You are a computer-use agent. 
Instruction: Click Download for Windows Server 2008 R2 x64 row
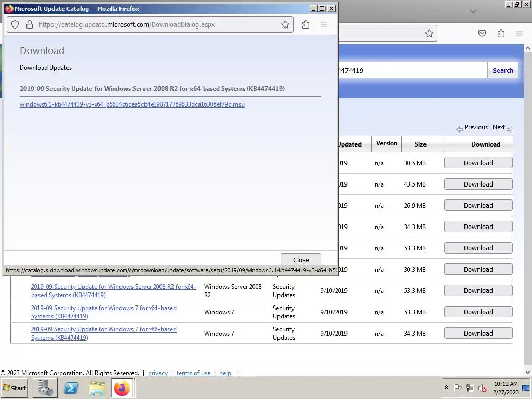point(478,291)
